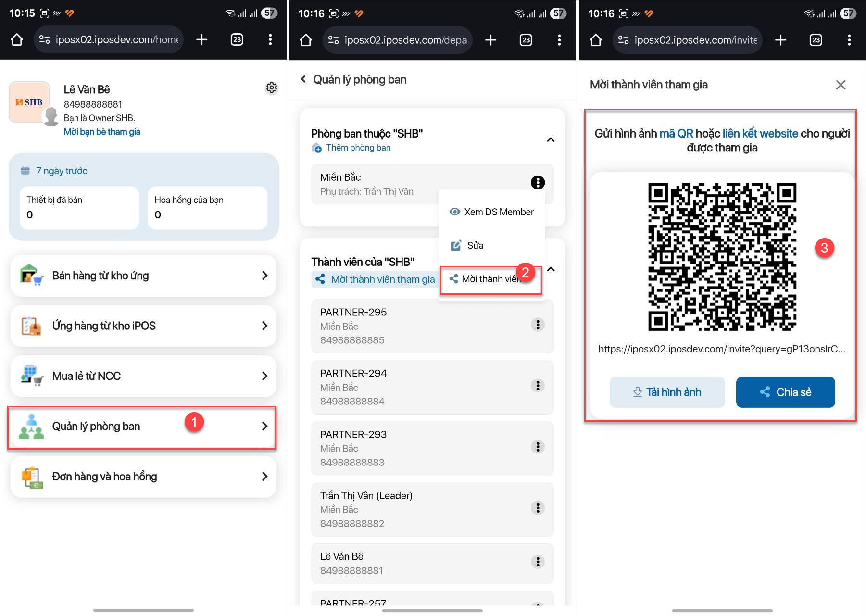
Task: Collapse the Thành viên của "SHB" section
Action: point(551,269)
